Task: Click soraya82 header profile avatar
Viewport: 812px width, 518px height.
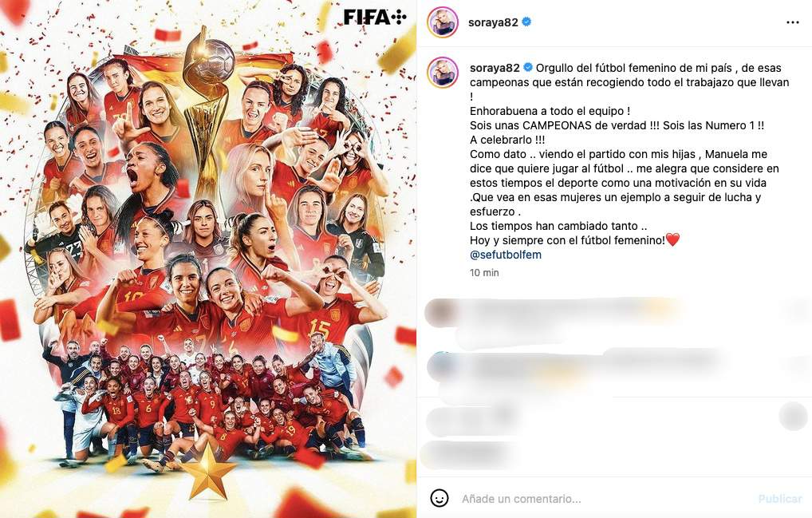Action: click(x=442, y=22)
